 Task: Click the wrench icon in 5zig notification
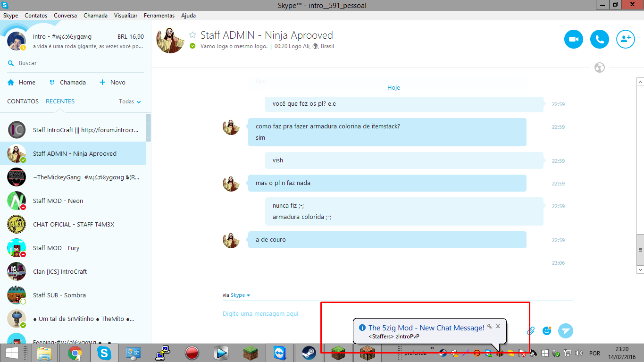pos(490,326)
